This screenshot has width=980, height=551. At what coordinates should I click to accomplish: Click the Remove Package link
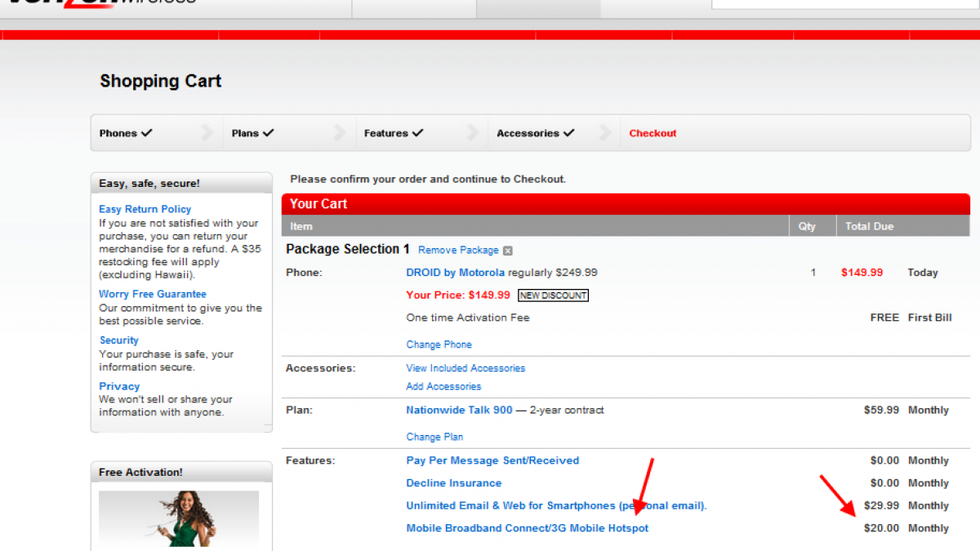coord(458,250)
